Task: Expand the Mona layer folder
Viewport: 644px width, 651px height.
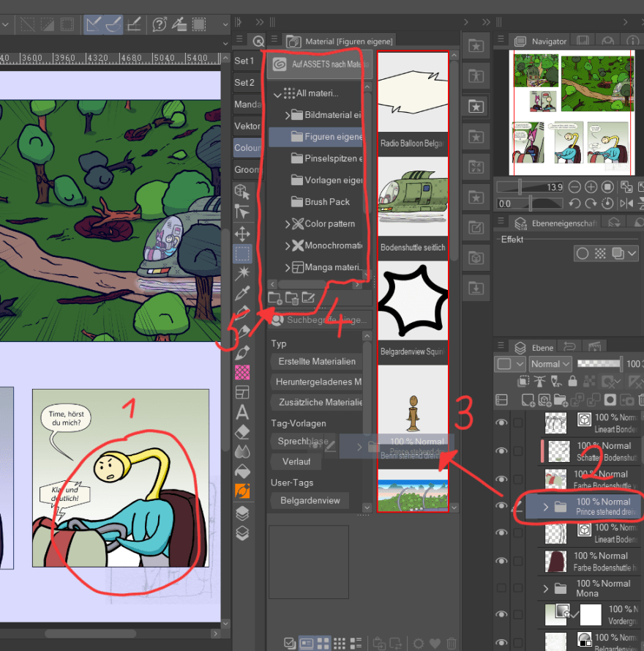Action: tap(546, 589)
